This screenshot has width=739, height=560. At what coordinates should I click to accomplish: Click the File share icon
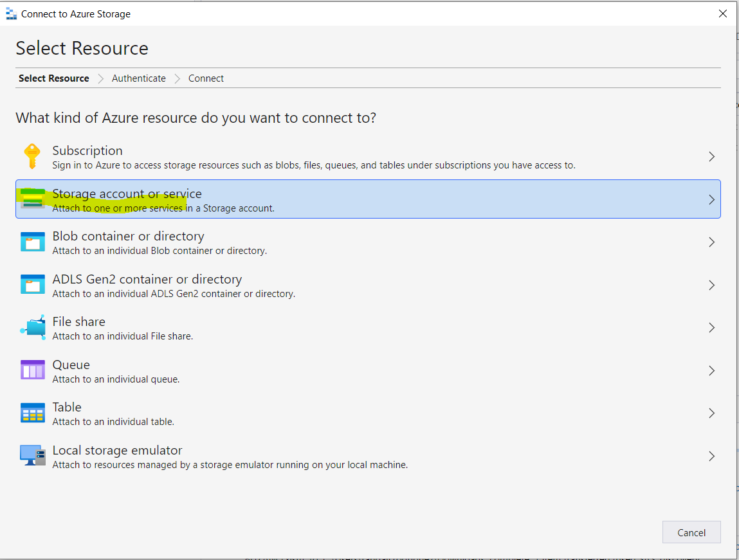pos(33,327)
